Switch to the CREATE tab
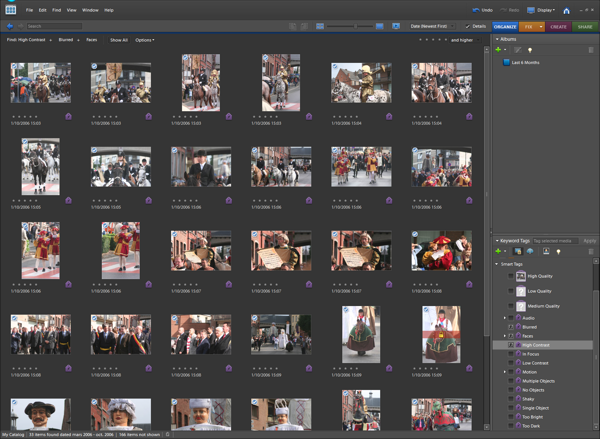 [x=558, y=27]
